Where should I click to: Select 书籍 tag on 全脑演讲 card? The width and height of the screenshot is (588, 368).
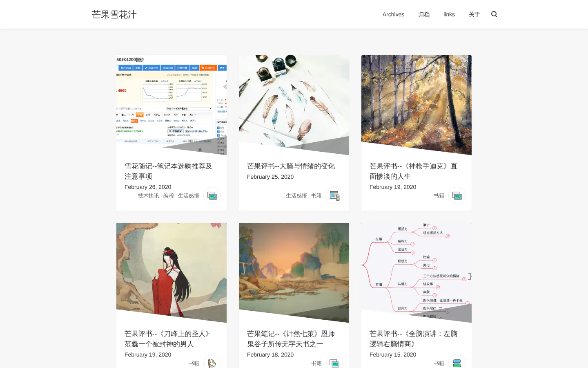click(439, 363)
